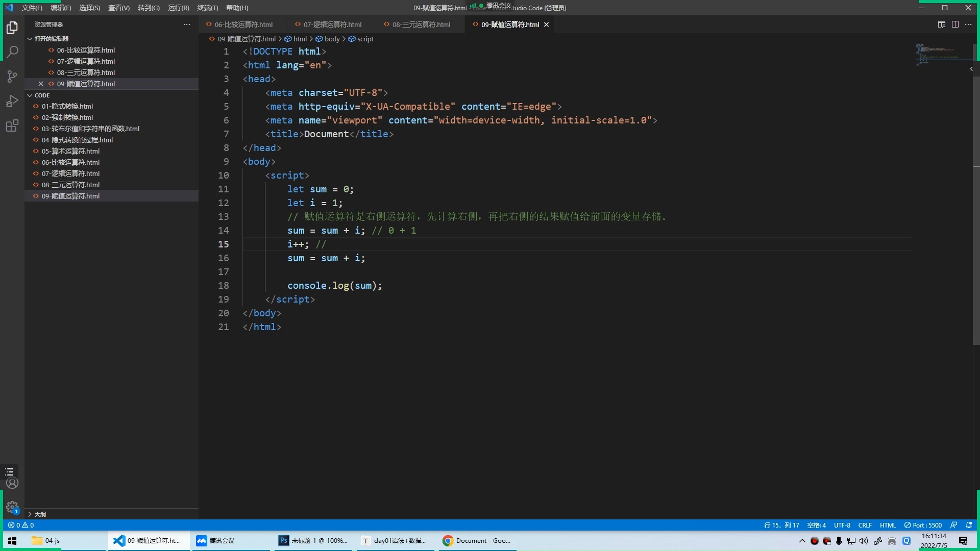This screenshot has width=980, height=551.
Task: Click the script breadcrumb segment
Action: click(361, 39)
